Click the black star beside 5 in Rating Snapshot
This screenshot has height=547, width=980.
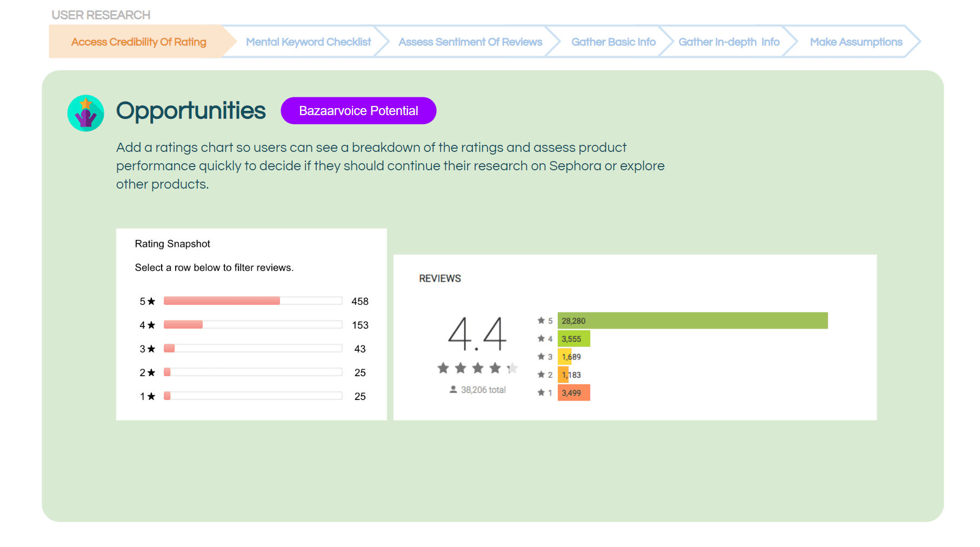(x=151, y=301)
